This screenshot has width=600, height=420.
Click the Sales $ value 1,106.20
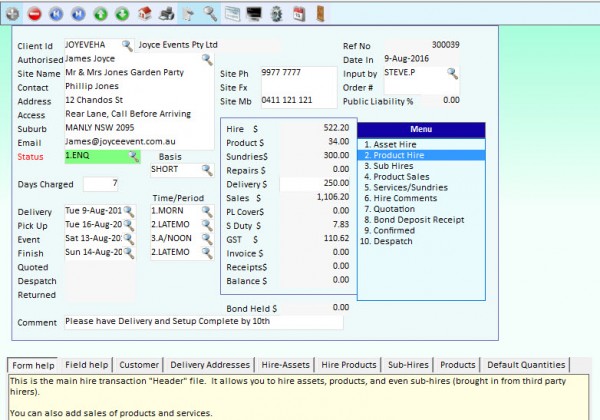333,197
